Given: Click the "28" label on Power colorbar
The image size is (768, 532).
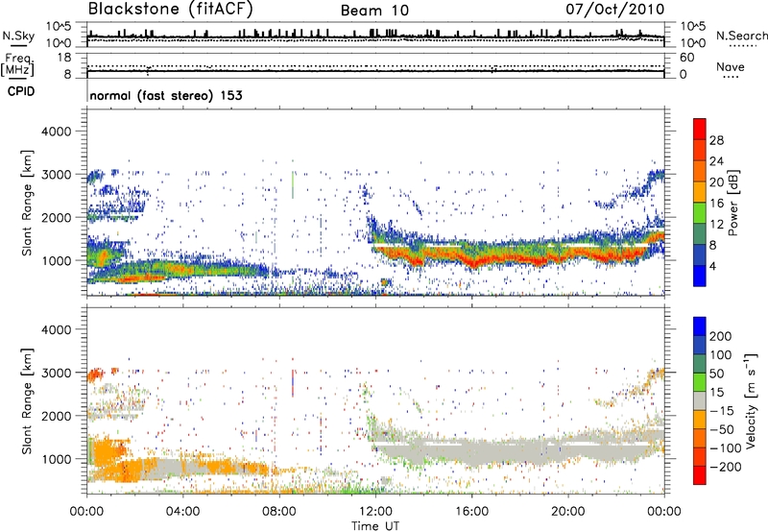Looking at the screenshot, I should [x=716, y=140].
